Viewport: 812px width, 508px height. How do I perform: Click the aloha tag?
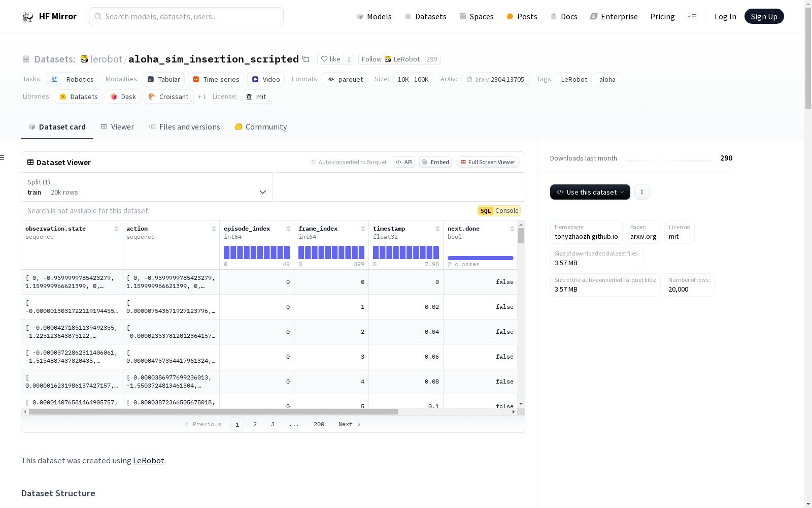tap(607, 79)
